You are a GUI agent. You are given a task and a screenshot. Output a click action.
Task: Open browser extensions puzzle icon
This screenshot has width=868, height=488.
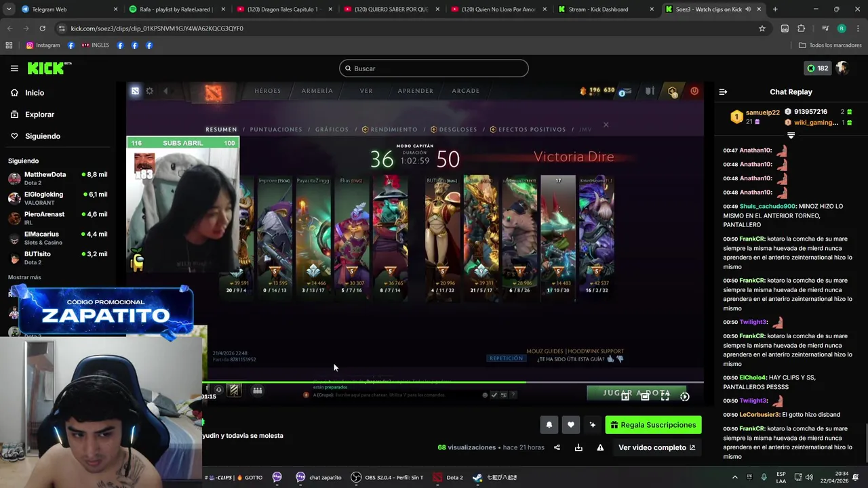click(802, 28)
